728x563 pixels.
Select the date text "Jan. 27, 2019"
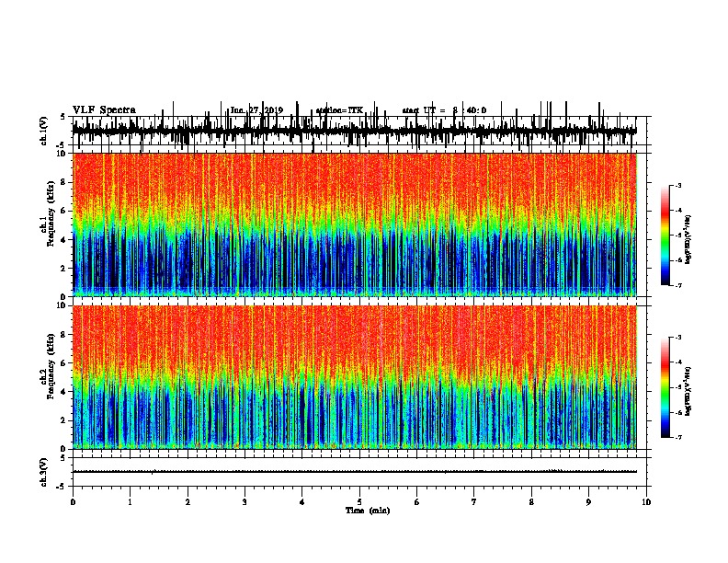click(x=256, y=110)
